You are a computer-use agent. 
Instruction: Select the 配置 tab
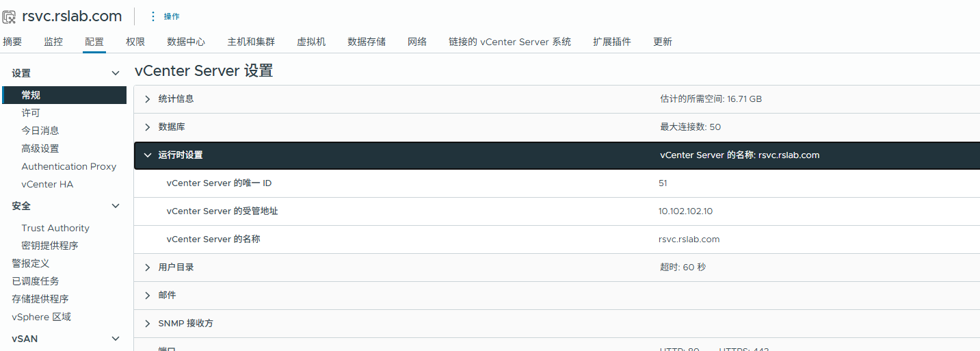point(94,42)
